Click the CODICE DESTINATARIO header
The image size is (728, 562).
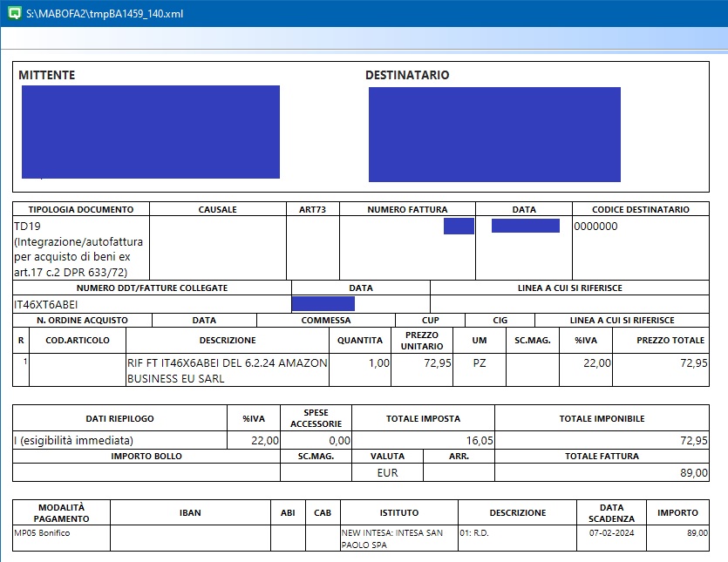point(640,209)
